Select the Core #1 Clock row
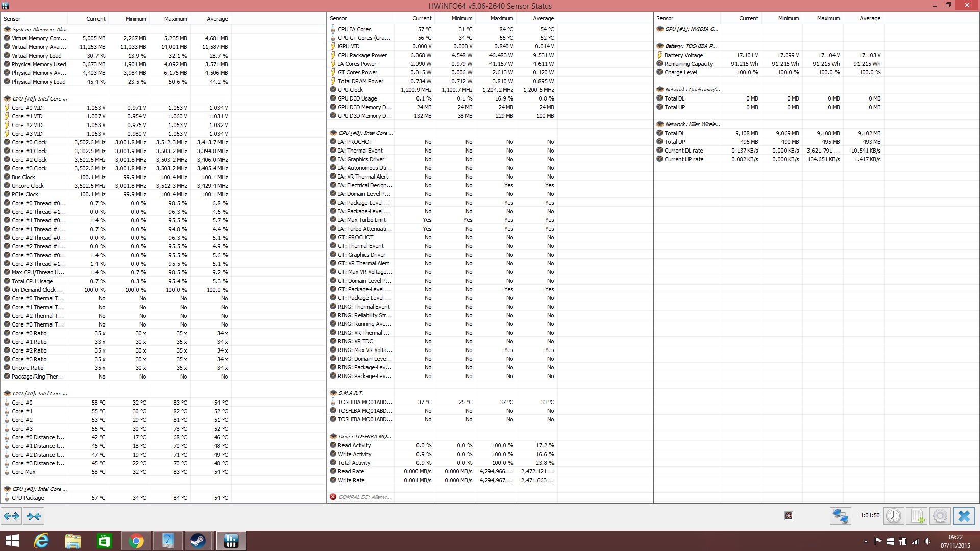The image size is (980, 551). click(x=116, y=151)
